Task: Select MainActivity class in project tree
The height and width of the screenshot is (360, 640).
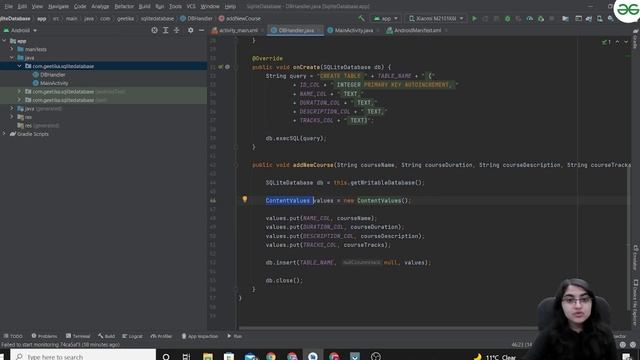Action: tap(53, 83)
